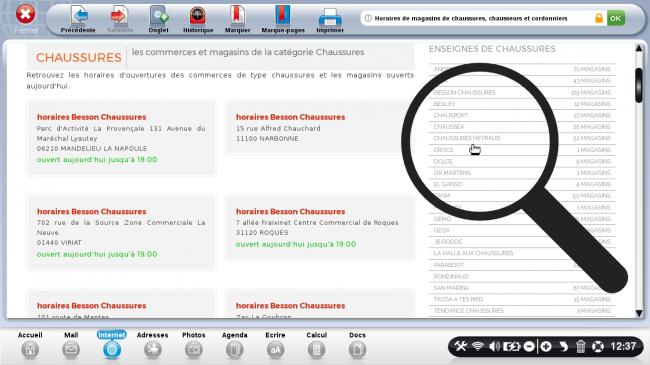Switch to the Mail application tab
The height and width of the screenshot is (365, 650).
[x=71, y=345]
